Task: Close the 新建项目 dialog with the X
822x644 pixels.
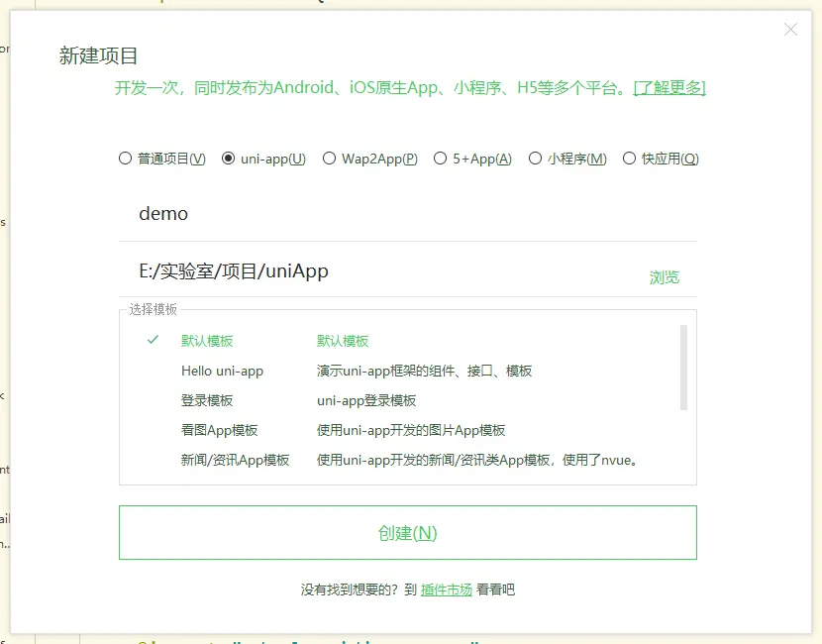Action: pyautogui.click(x=790, y=30)
